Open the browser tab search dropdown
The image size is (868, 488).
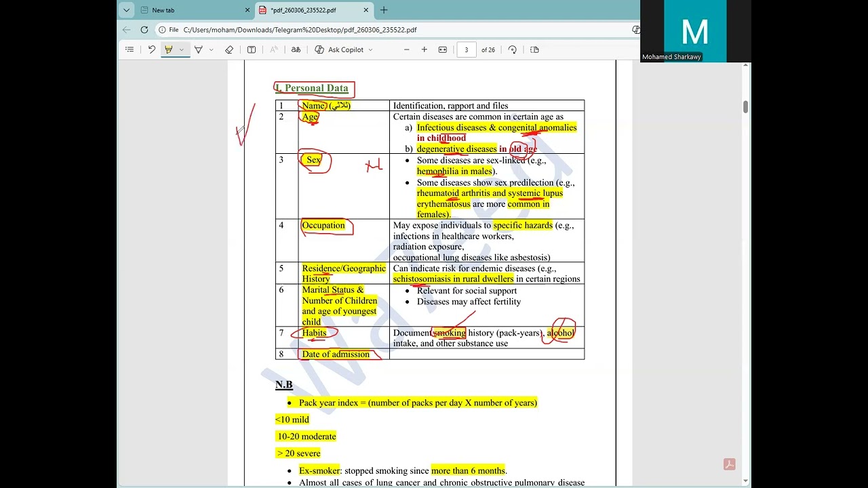point(126,10)
